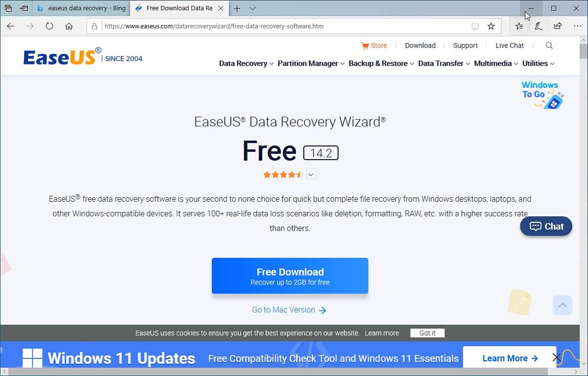
Task: Expand the Data Transfer menu
Action: click(444, 64)
